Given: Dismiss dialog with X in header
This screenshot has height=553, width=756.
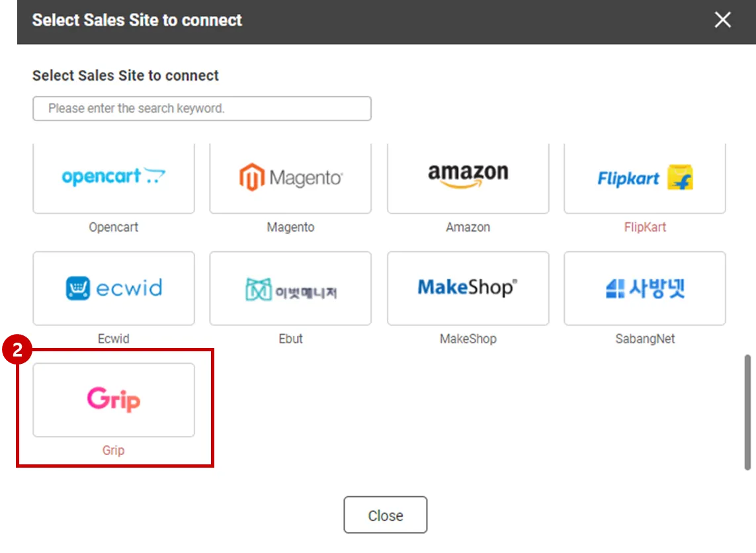Looking at the screenshot, I should point(722,20).
